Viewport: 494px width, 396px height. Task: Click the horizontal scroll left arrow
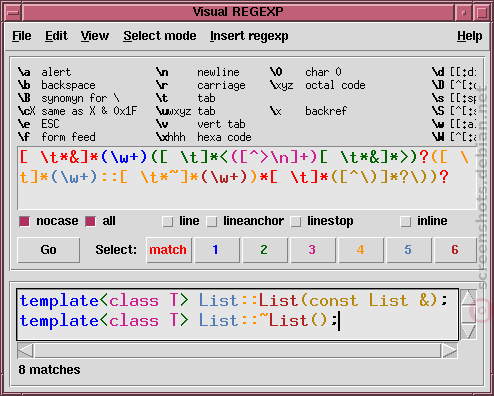[25, 351]
